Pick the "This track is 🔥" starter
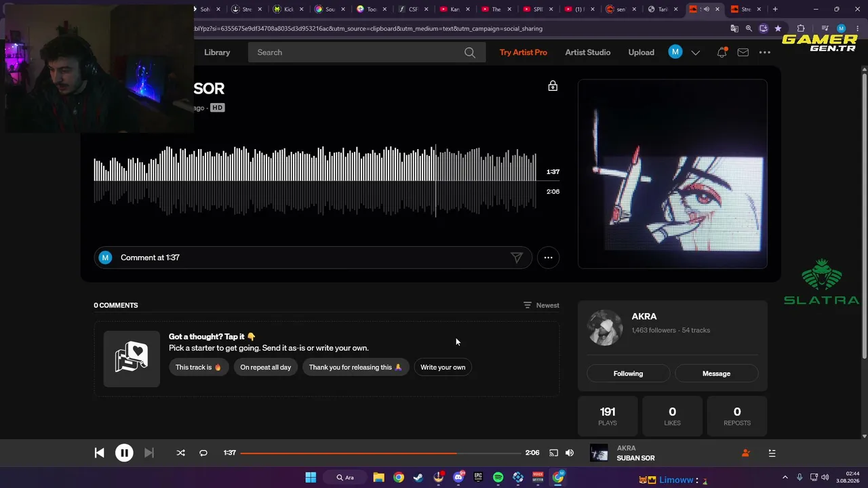Screen dimensions: 868x488 [x=199, y=367]
